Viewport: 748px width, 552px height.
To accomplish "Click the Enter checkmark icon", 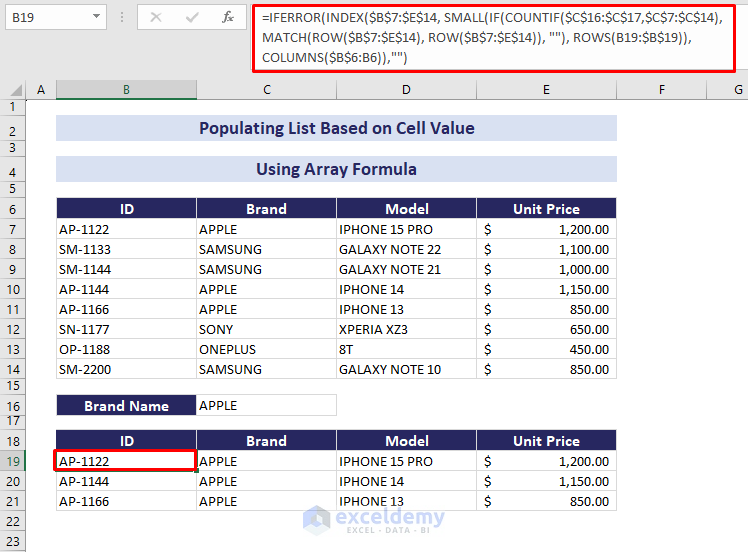I will click(x=192, y=17).
